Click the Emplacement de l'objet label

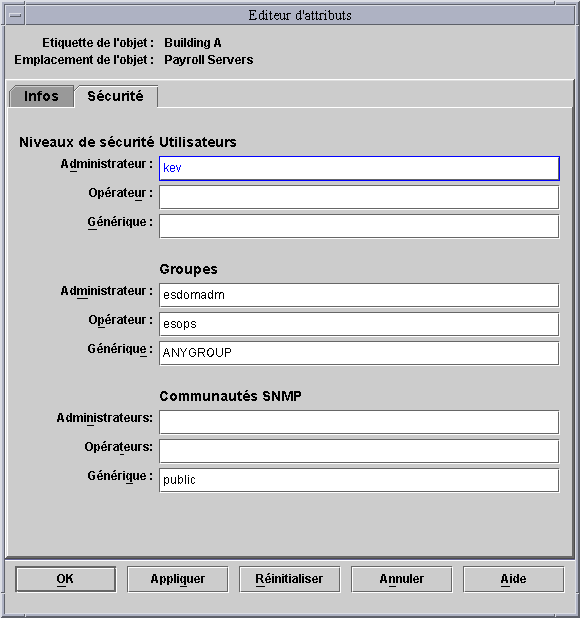[84, 60]
